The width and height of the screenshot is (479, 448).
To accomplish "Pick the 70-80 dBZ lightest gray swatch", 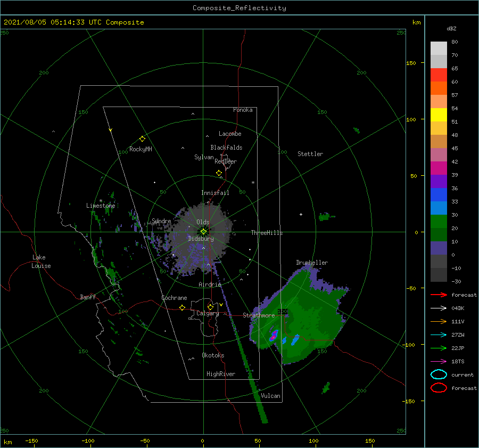I will coord(439,48).
